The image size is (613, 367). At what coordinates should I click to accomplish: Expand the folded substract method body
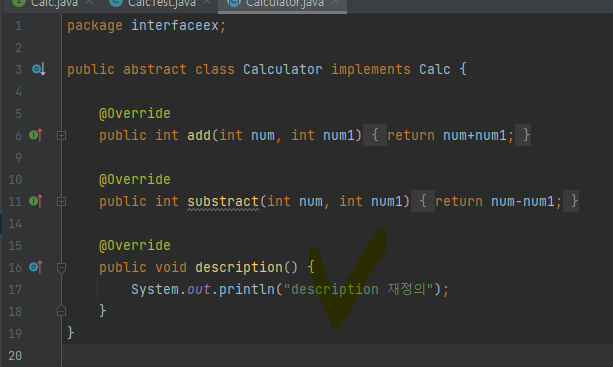[x=61, y=202]
